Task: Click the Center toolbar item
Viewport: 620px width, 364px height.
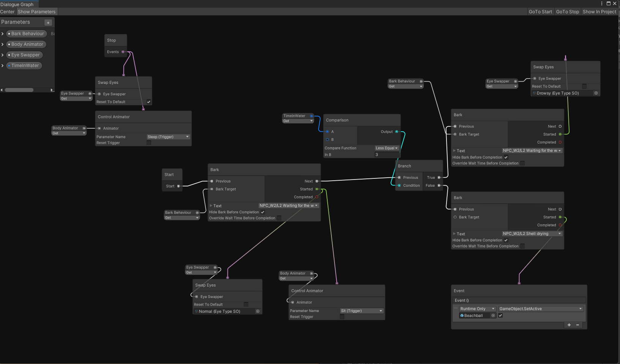Action: click(x=7, y=12)
